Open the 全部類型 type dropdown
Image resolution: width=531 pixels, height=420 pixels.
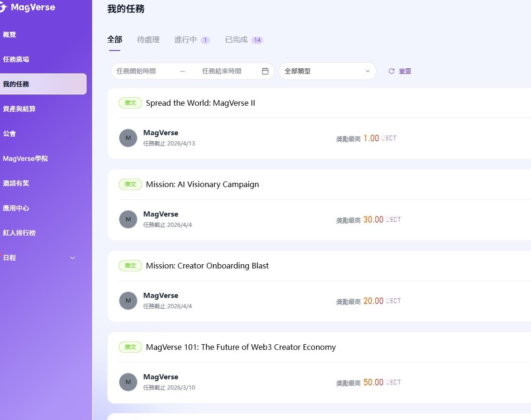[327, 71]
